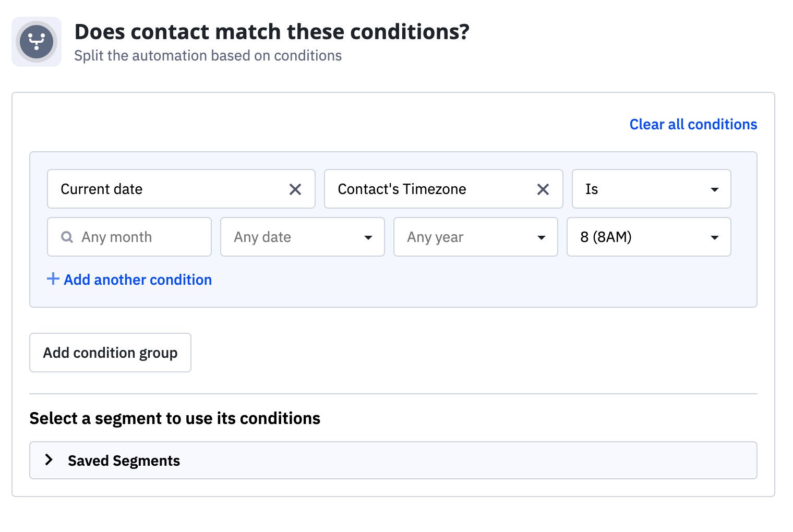The height and width of the screenshot is (532, 793).
Task: Click the Is dropdown arrow
Action: point(715,190)
